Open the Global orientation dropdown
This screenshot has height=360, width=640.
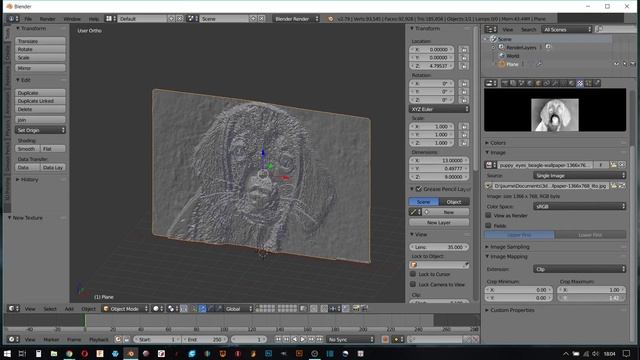[x=238, y=309]
